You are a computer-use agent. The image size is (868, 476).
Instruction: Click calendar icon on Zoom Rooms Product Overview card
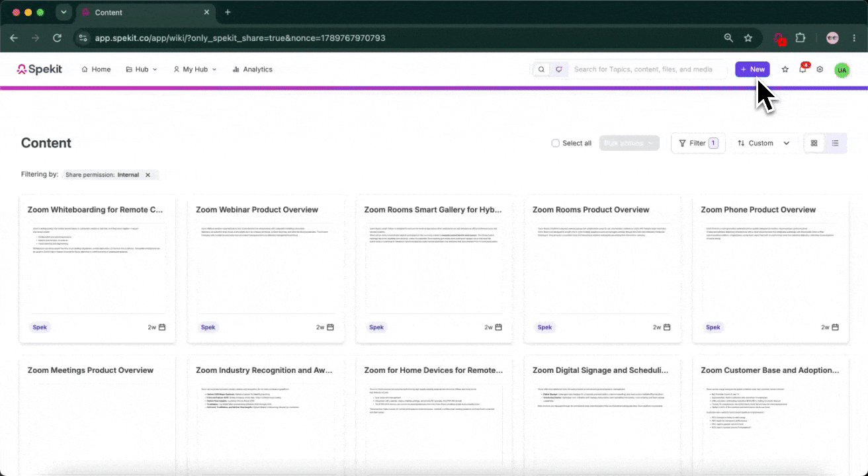point(667,327)
